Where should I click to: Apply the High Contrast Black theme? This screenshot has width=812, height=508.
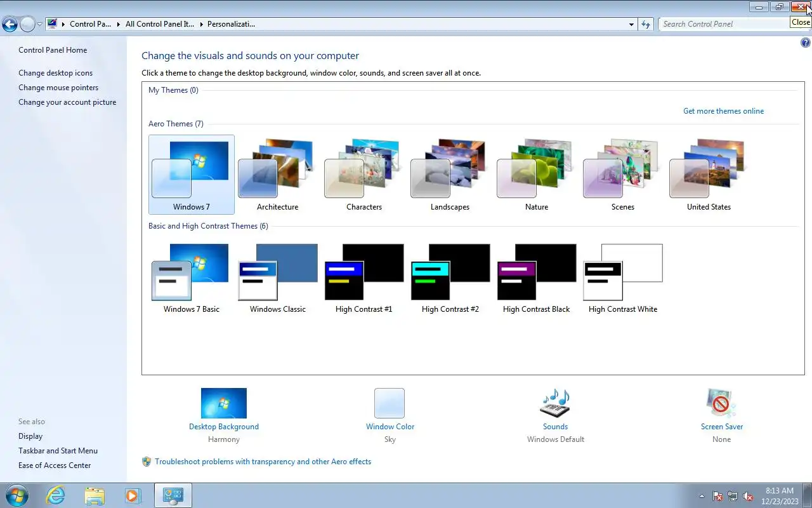pyautogui.click(x=536, y=277)
